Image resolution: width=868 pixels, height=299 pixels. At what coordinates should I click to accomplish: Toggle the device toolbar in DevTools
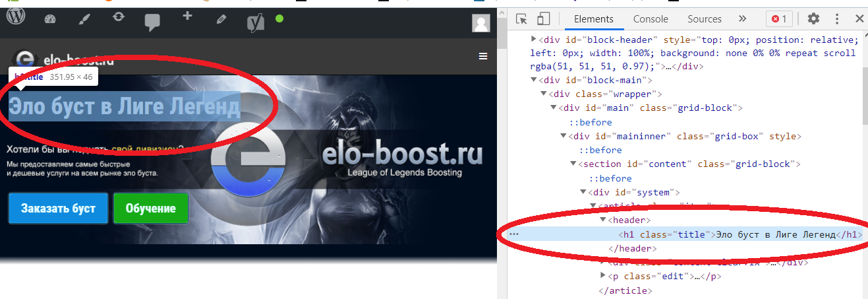(x=543, y=18)
